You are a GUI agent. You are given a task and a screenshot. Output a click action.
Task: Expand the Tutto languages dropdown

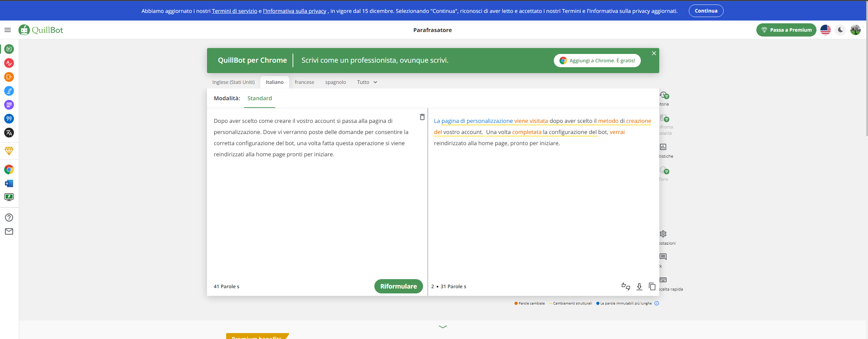coord(367,82)
